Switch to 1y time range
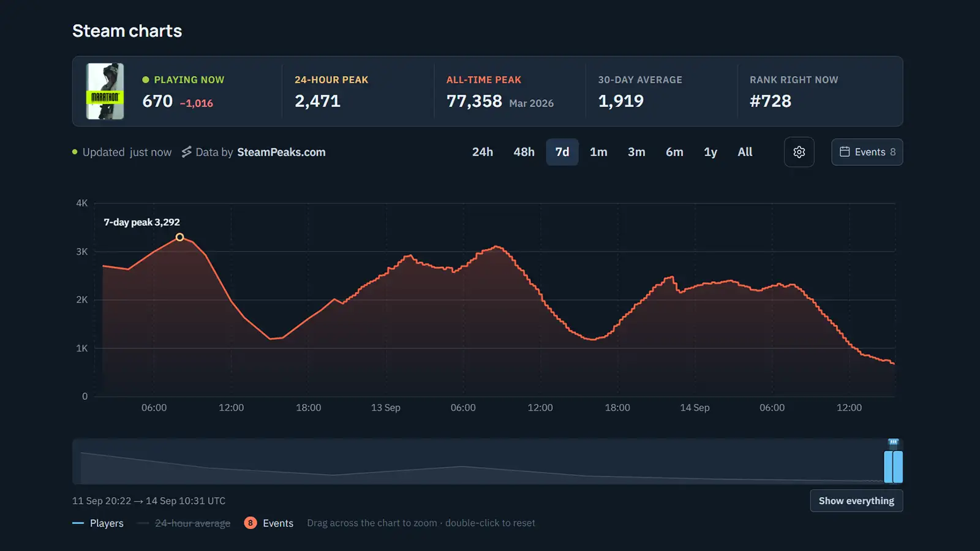Image resolution: width=980 pixels, height=551 pixels. [710, 152]
